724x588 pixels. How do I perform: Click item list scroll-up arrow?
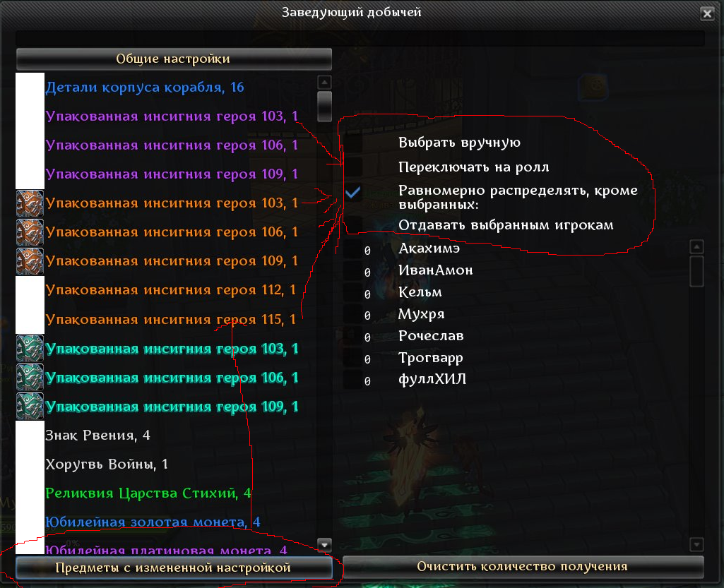tap(325, 83)
